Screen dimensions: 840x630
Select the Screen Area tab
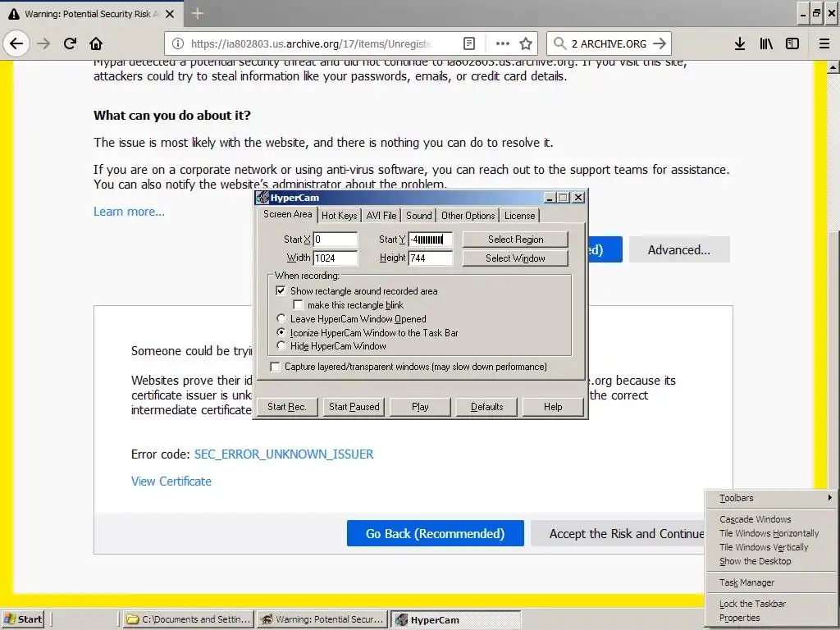coord(287,214)
